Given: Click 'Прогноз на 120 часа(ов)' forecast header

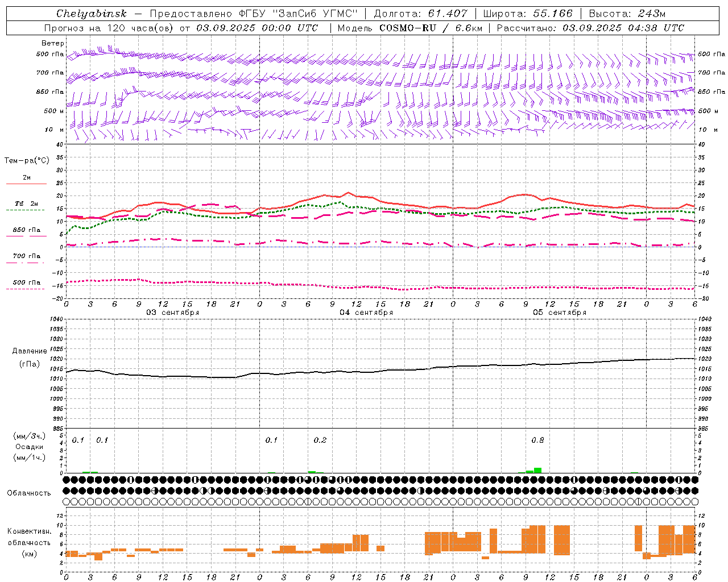Looking at the screenshot, I should (111, 28).
